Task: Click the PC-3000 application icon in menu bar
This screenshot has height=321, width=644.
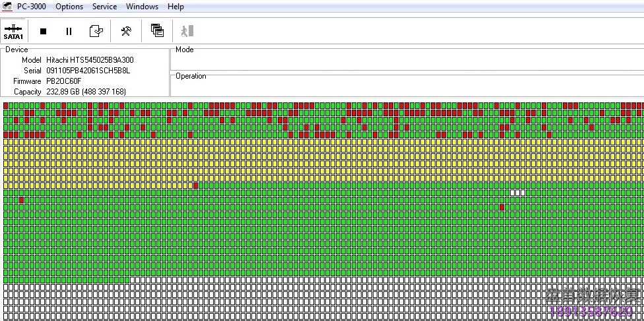Action: point(7,6)
